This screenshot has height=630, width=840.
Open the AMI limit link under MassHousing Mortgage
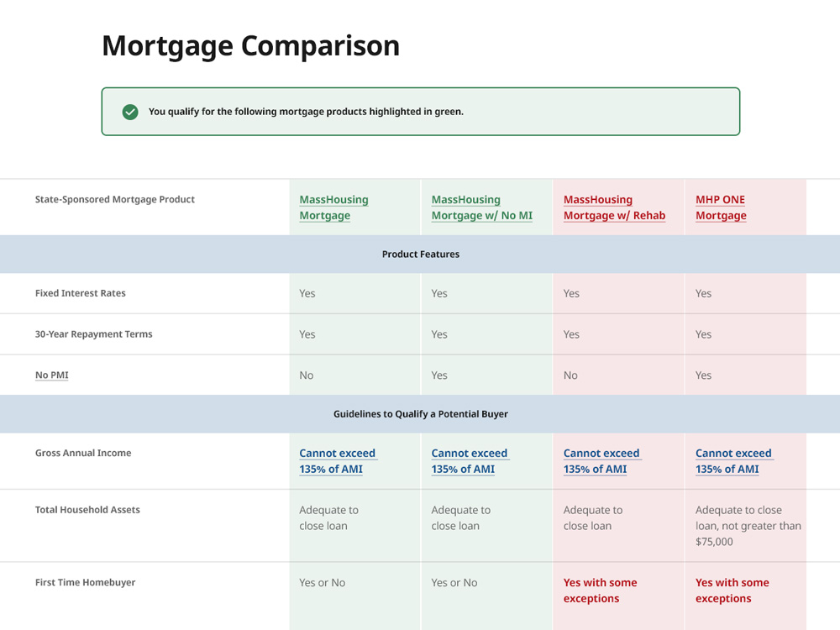pos(337,461)
